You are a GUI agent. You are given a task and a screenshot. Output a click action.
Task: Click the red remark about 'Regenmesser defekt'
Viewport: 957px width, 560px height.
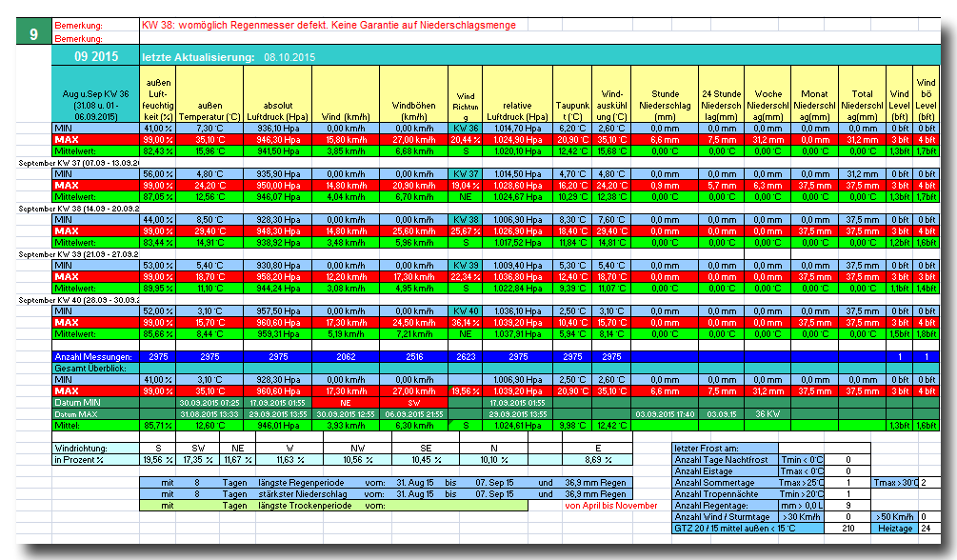click(329, 25)
